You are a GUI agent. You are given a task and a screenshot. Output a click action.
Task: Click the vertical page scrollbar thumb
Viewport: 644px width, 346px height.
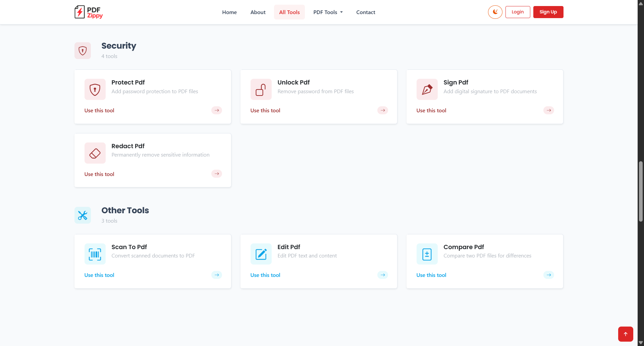click(x=641, y=191)
